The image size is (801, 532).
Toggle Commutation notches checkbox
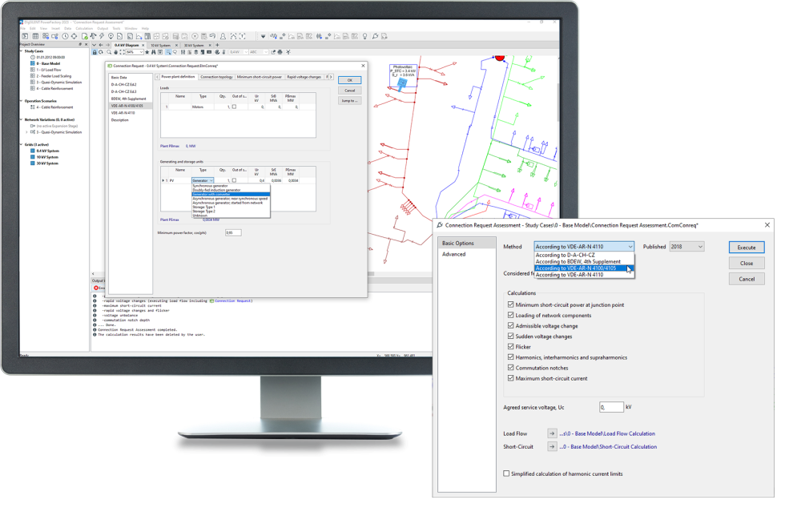(x=510, y=368)
